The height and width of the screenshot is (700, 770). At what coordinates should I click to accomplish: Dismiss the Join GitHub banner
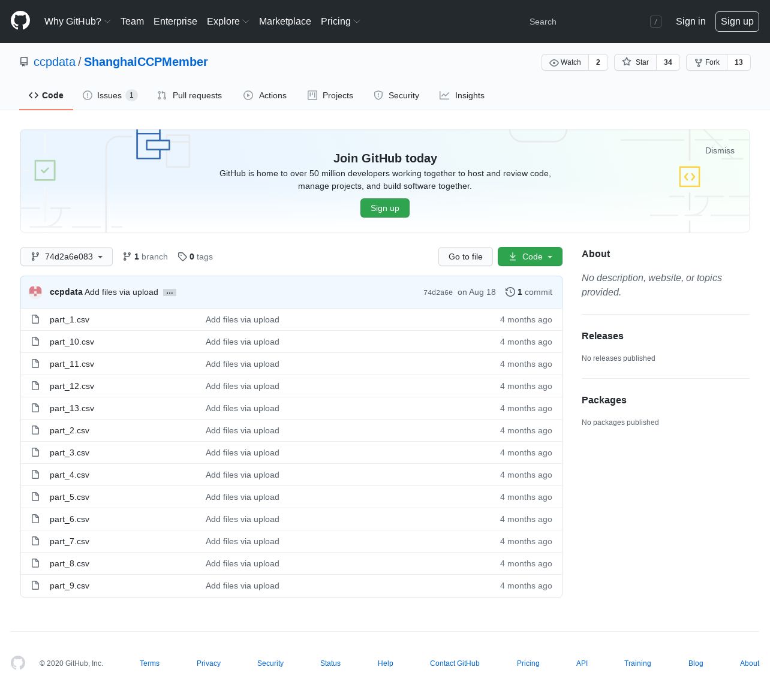(720, 150)
